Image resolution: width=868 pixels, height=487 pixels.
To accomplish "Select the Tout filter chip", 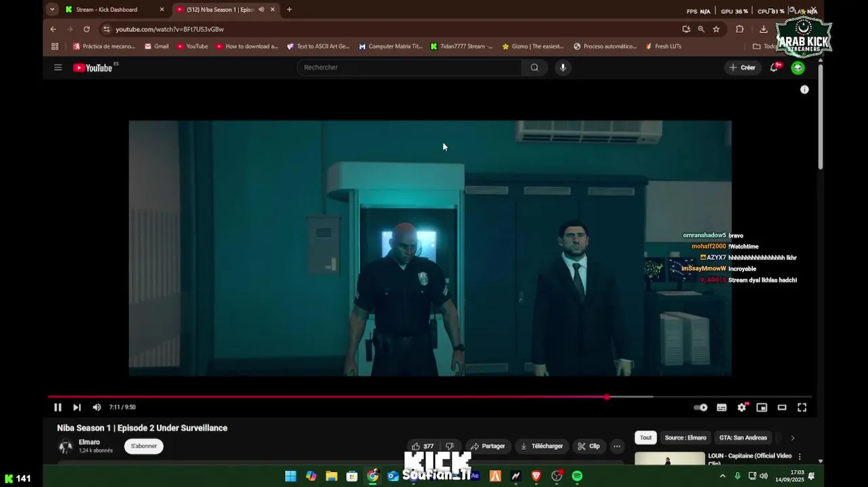I will pyautogui.click(x=646, y=438).
